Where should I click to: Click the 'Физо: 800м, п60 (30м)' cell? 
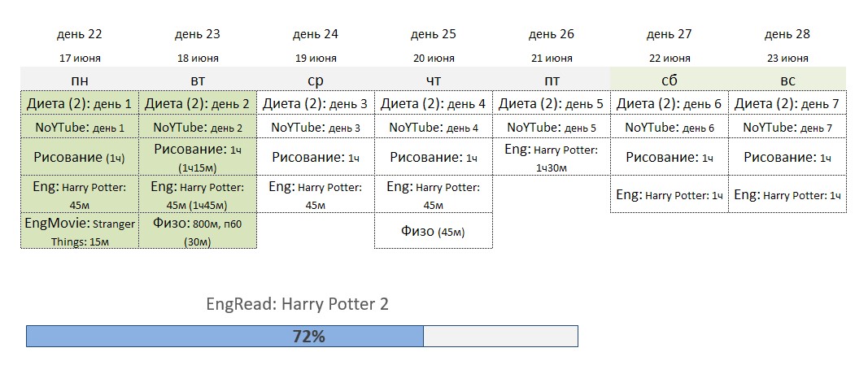click(197, 231)
